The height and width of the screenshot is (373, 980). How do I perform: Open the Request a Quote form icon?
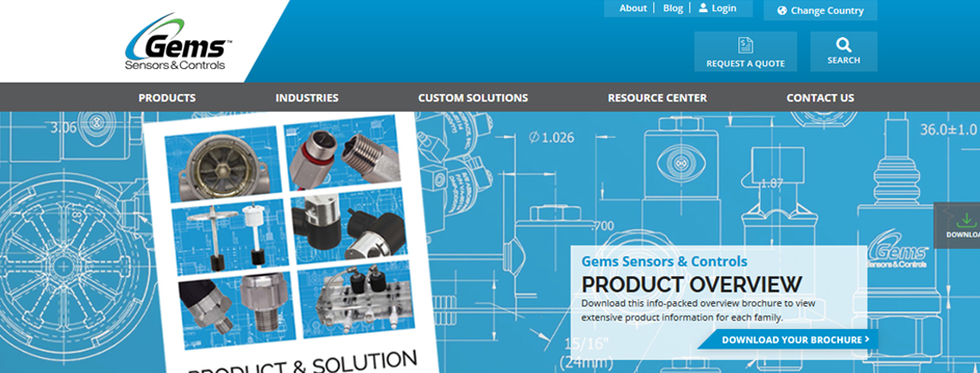pyautogui.click(x=745, y=46)
